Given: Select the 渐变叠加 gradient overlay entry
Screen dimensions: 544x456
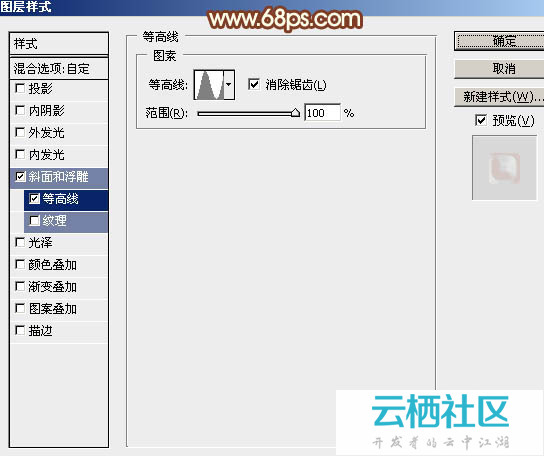Looking at the screenshot, I should click(x=59, y=287).
